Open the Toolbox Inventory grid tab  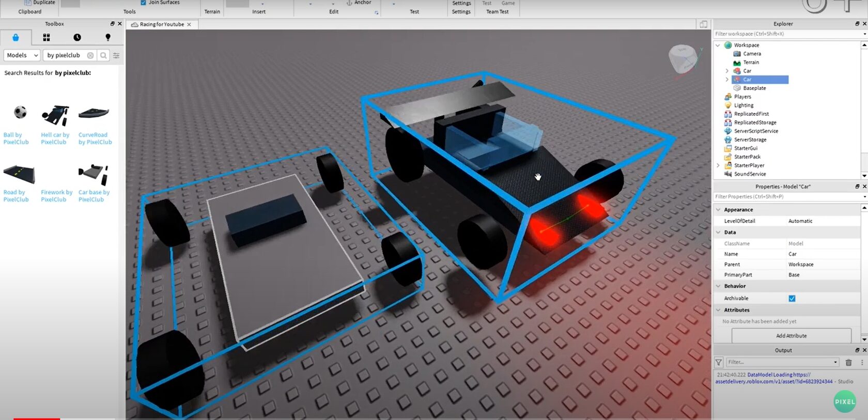click(47, 37)
